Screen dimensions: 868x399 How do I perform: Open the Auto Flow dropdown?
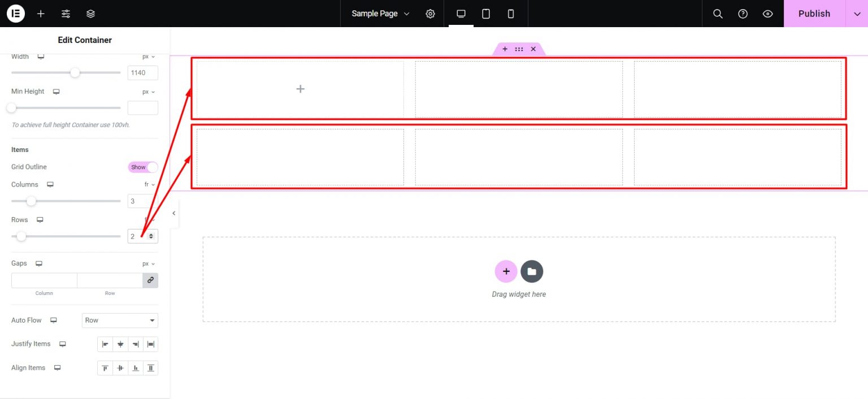tap(120, 320)
